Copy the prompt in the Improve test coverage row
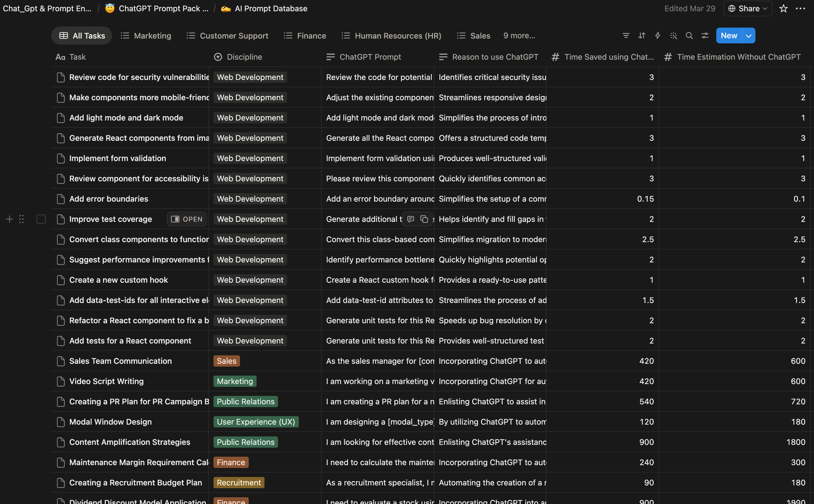The height and width of the screenshot is (504, 814). point(424,219)
